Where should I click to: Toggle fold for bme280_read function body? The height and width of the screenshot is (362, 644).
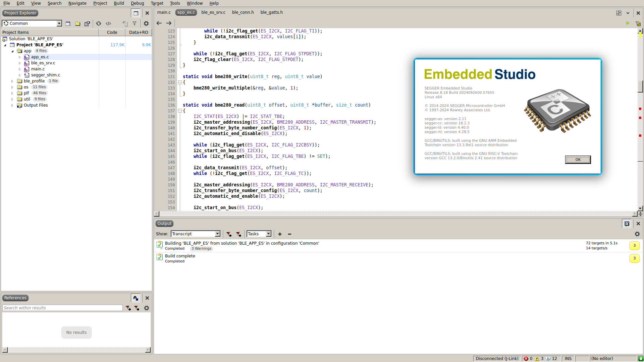click(x=180, y=111)
